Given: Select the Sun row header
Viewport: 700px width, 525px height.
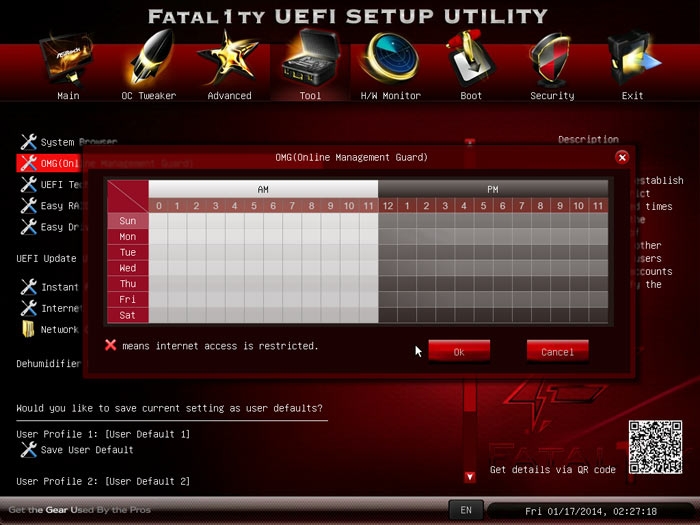Looking at the screenshot, I should coord(128,221).
